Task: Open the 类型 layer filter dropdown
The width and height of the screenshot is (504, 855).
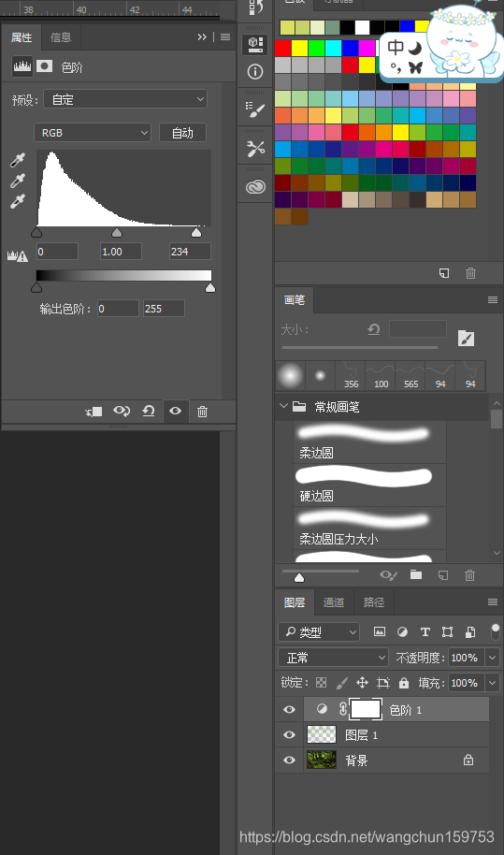Action: (319, 631)
